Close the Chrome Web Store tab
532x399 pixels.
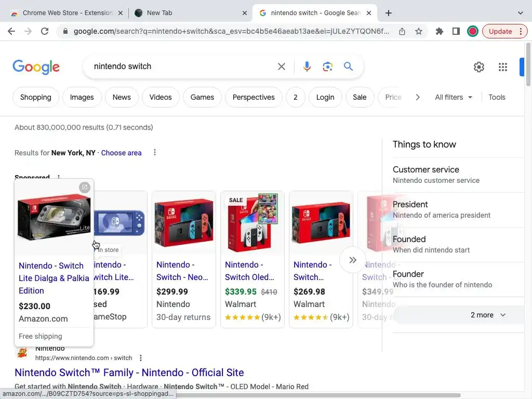coord(121,13)
